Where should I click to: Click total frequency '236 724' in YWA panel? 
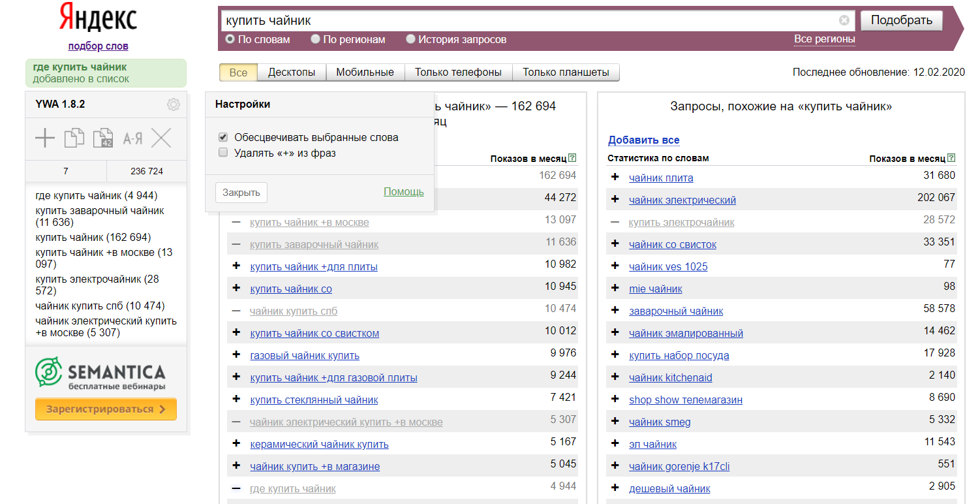(x=147, y=171)
